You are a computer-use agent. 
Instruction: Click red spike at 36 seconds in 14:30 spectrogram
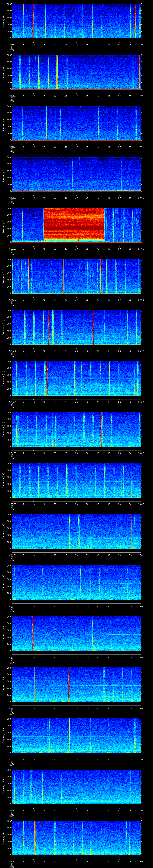pos(90,736)
